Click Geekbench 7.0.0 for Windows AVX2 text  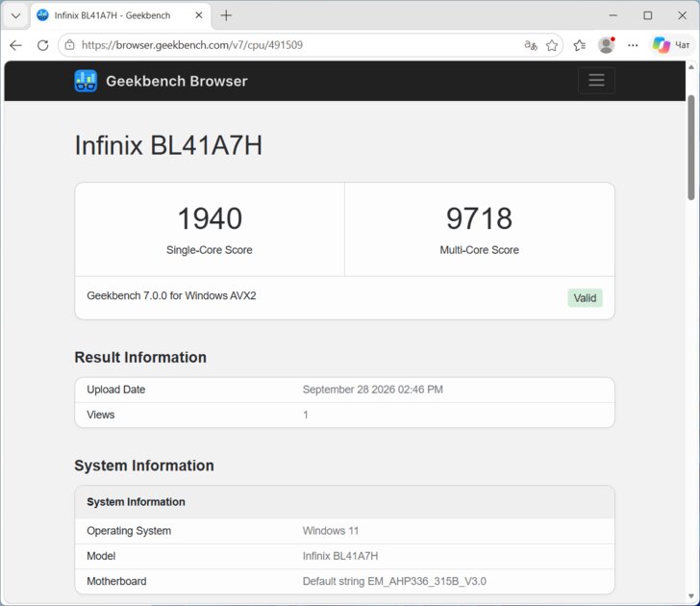click(x=171, y=295)
